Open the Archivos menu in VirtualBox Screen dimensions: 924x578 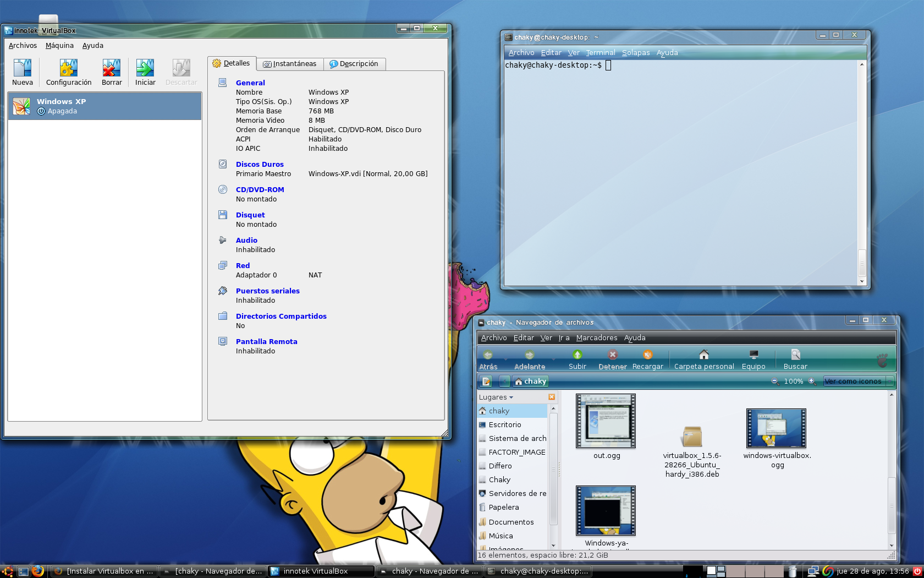pos(23,46)
